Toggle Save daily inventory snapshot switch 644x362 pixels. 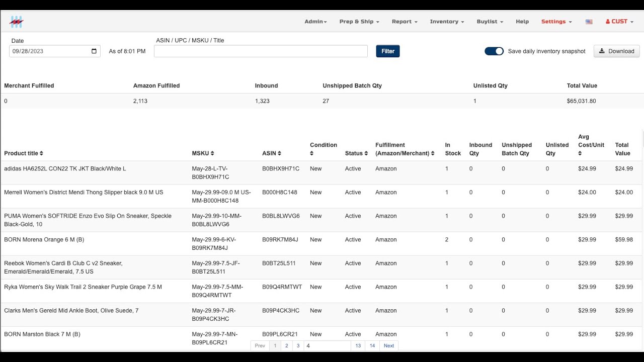[x=494, y=51]
